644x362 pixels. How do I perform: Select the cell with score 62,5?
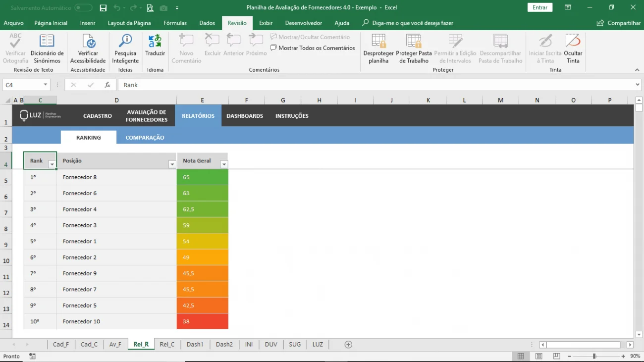(202, 209)
